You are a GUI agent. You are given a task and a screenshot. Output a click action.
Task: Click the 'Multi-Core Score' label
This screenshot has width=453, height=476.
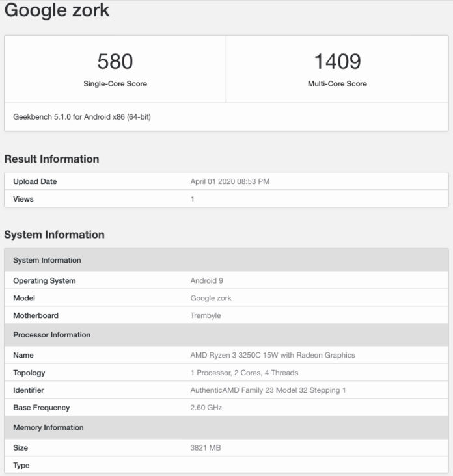pyautogui.click(x=337, y=83)
